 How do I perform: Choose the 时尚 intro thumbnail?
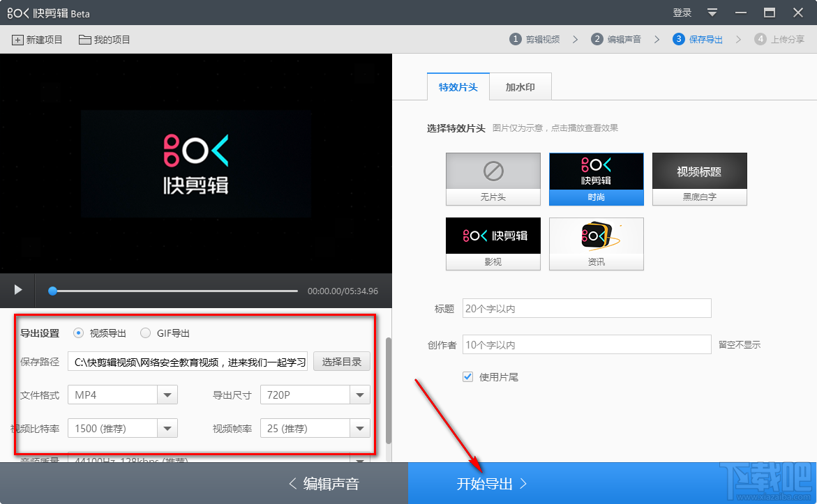[x=597, y=169]
